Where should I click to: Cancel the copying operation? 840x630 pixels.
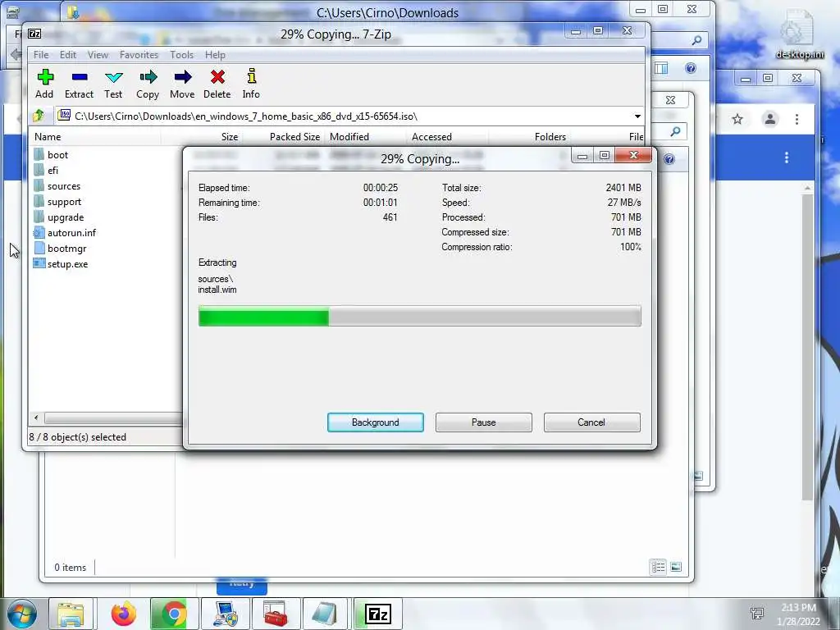[591, 422]
